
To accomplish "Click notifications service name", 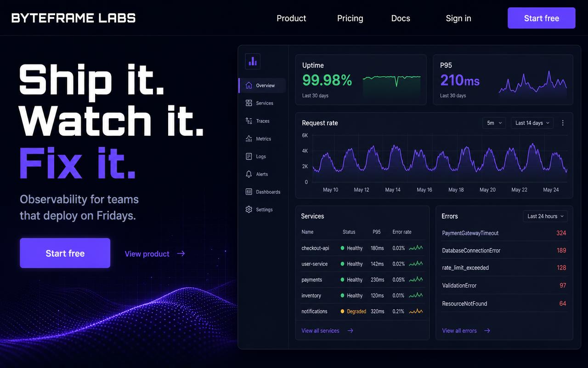I will (x=314, y=311).
